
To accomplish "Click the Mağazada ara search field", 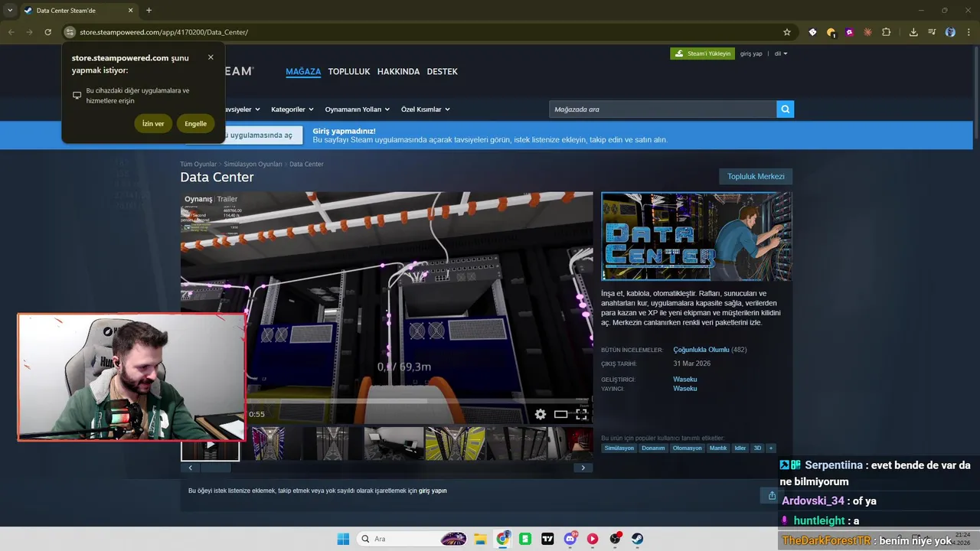I will [663, 109].
